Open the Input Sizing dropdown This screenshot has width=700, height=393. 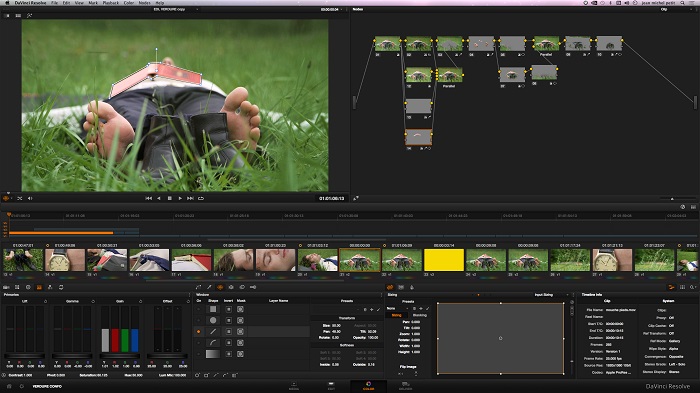(x=551, y=295)
